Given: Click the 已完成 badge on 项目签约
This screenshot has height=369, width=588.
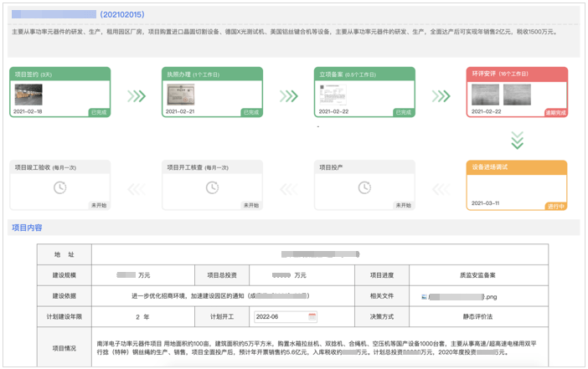Looking at the screenshot, I should (x=99, y=111).
